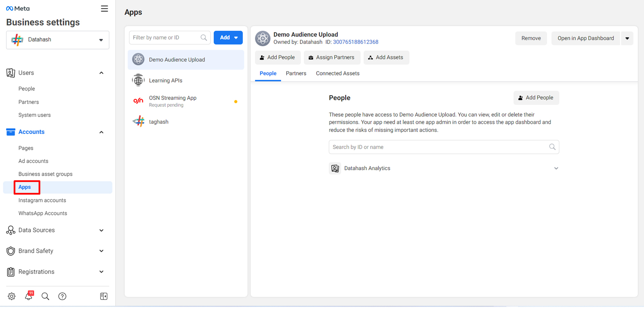Click the Datahash Analytics name
The height and width of the screenshot is (309, 644).
[x=367, y=168]
